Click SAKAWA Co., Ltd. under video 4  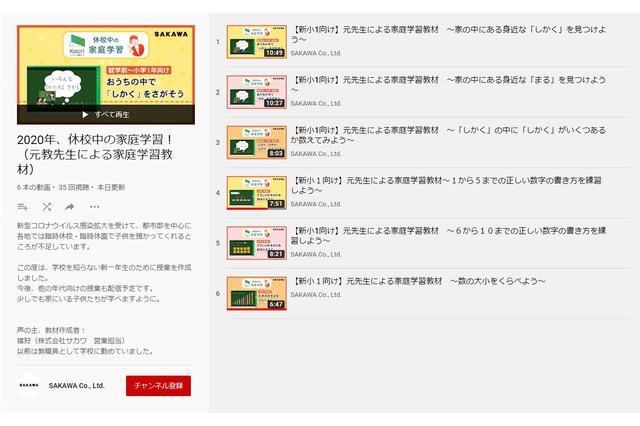point(316,204)
